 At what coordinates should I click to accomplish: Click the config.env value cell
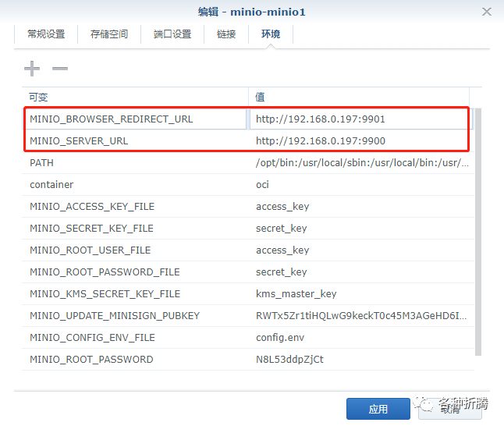(280, 338)
